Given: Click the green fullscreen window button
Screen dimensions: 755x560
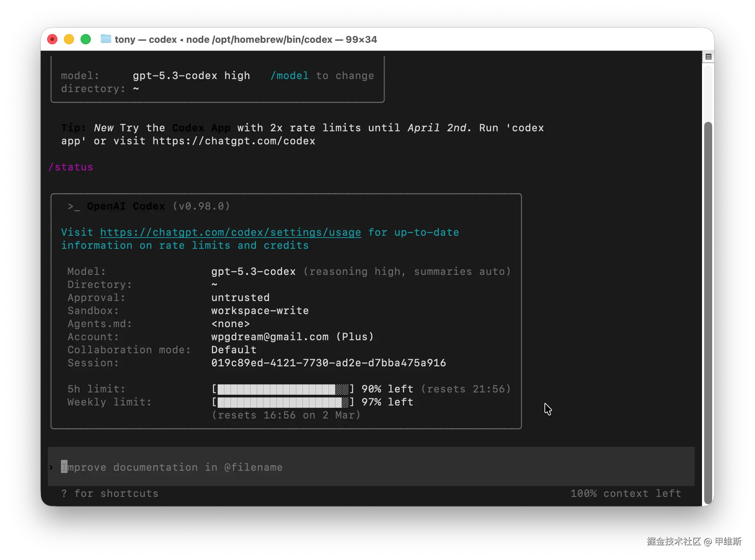Looking at the screenshot, I should 86,39.
